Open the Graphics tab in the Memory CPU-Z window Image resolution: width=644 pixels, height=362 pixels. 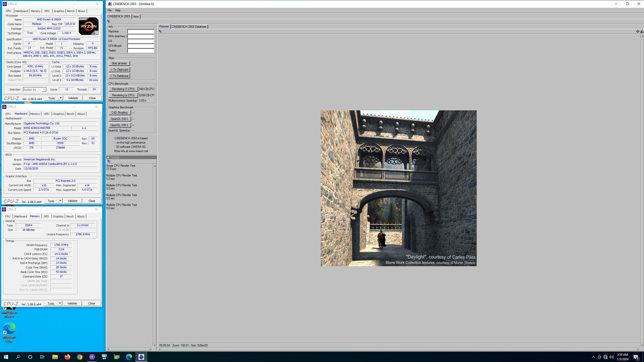58,216
